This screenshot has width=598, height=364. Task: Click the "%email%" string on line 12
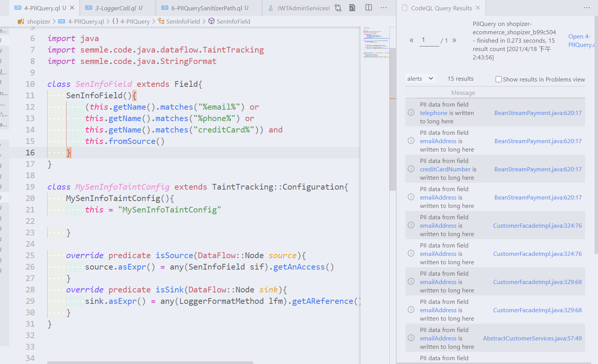219,107
